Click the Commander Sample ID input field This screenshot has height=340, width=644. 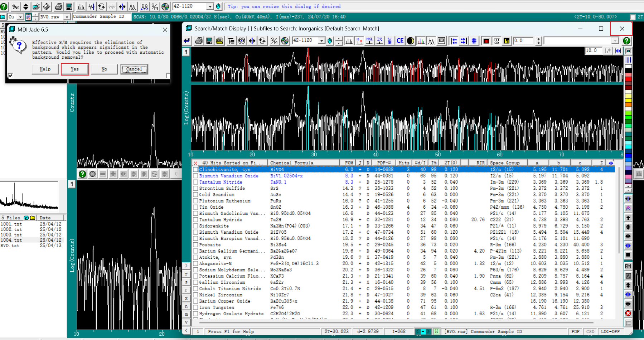(101, 17)
